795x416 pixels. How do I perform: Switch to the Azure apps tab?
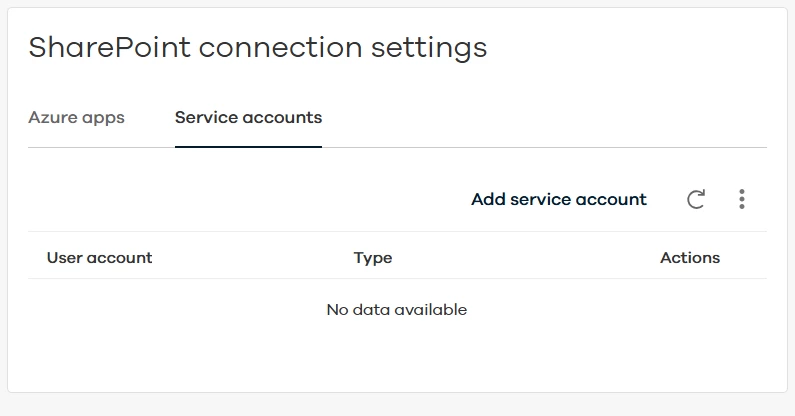coord(77,118)
